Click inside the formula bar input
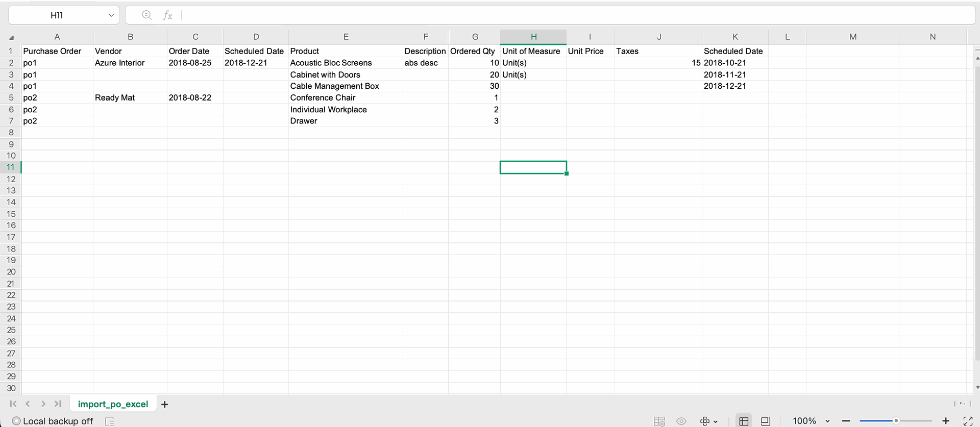 tap(578, 15)
